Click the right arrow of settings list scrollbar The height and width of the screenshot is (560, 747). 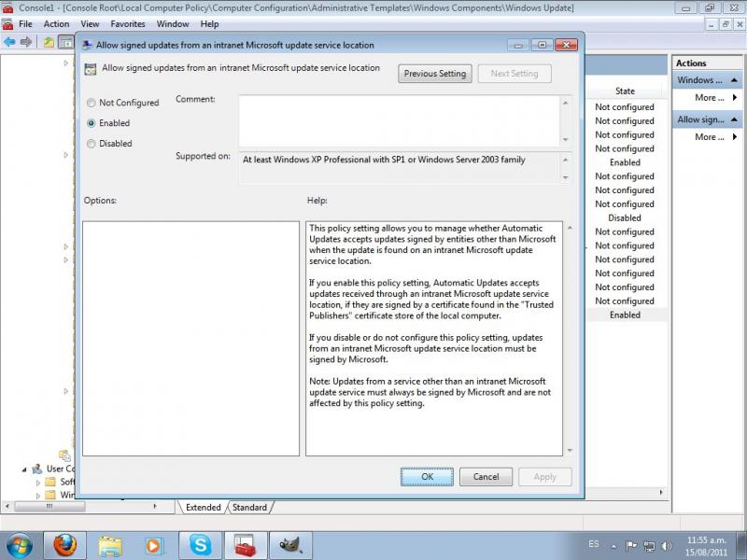click(661, 493)
